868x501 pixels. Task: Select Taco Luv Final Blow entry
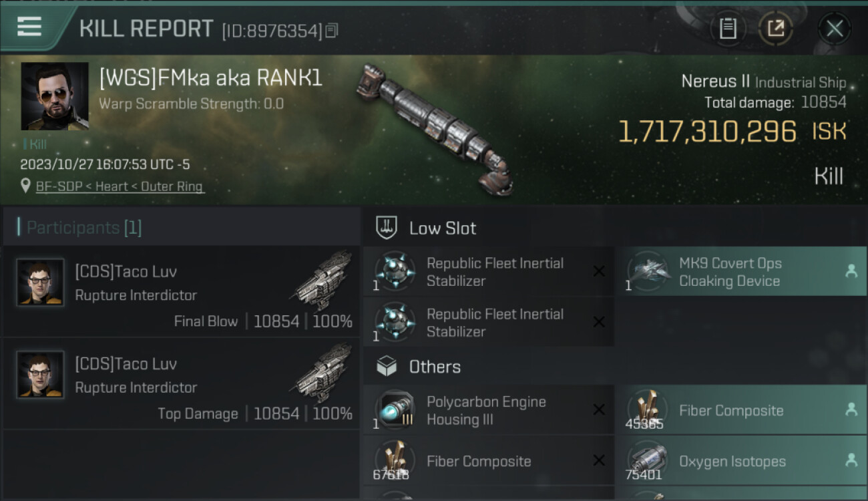click(x=182, y=291)
